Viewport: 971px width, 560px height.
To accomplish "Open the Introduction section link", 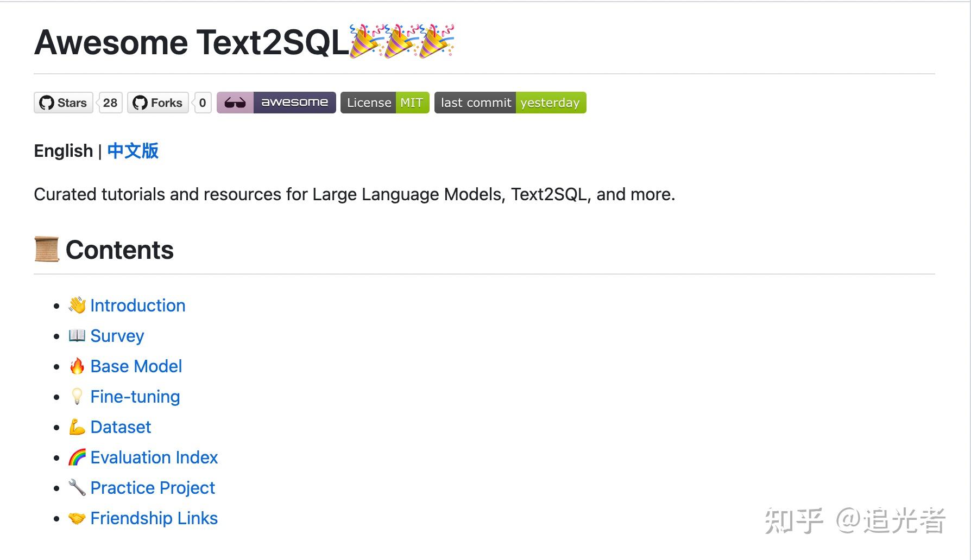I will click(138, 306).
